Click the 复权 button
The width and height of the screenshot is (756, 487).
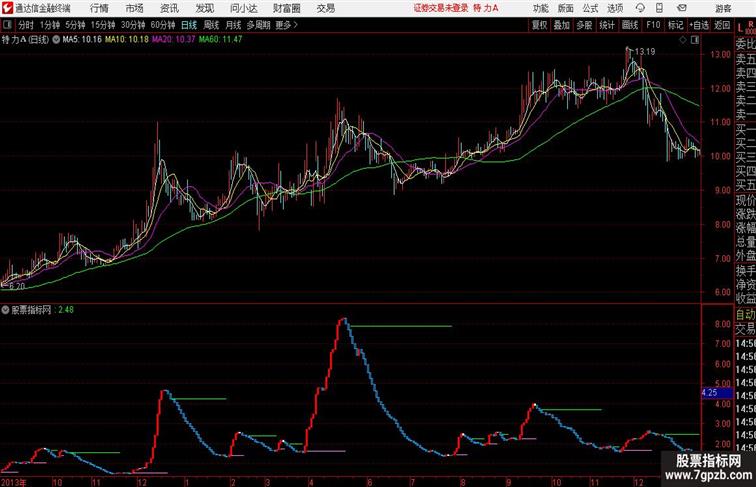(539, 25)
